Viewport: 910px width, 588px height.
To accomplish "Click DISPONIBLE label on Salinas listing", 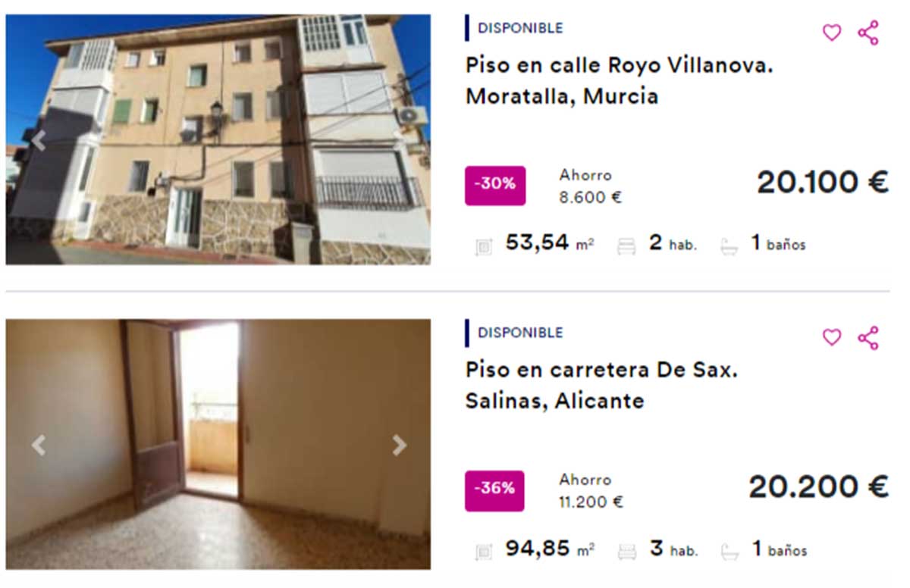I will 520,333.
